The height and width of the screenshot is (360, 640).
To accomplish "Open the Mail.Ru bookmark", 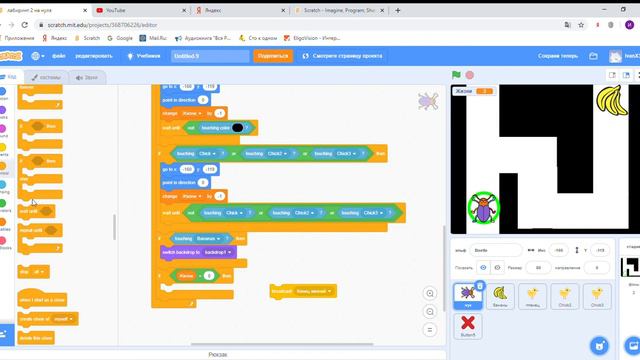I will point(153,38).
